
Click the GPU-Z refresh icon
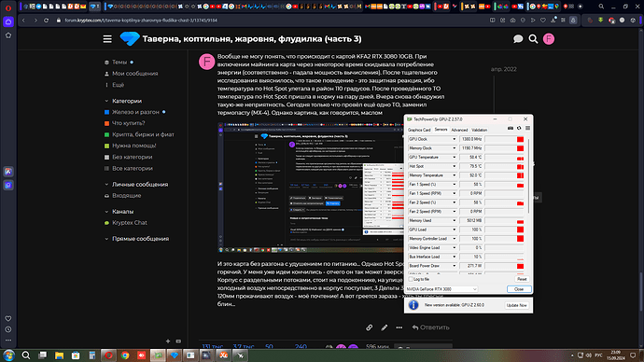(x=519, y=129)
